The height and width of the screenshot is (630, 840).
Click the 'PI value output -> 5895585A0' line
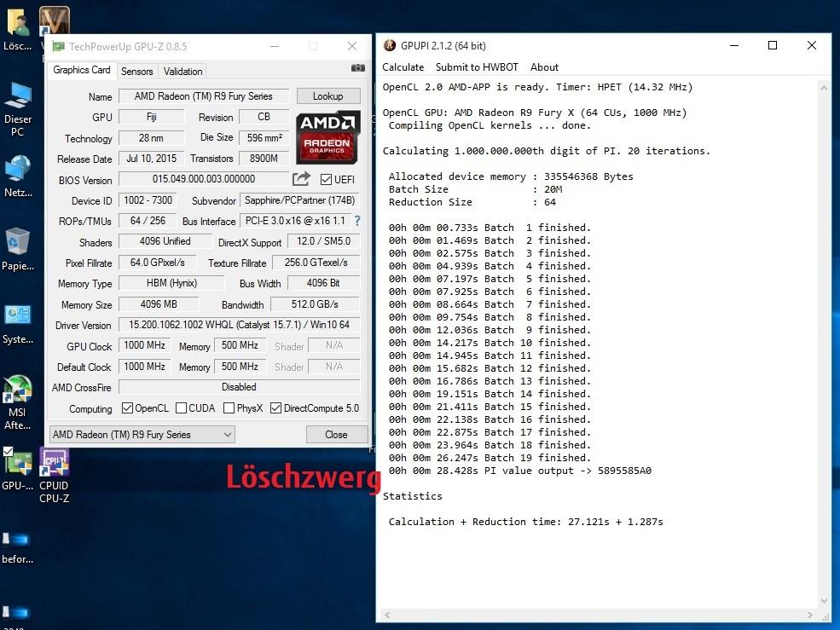(520, 471)
